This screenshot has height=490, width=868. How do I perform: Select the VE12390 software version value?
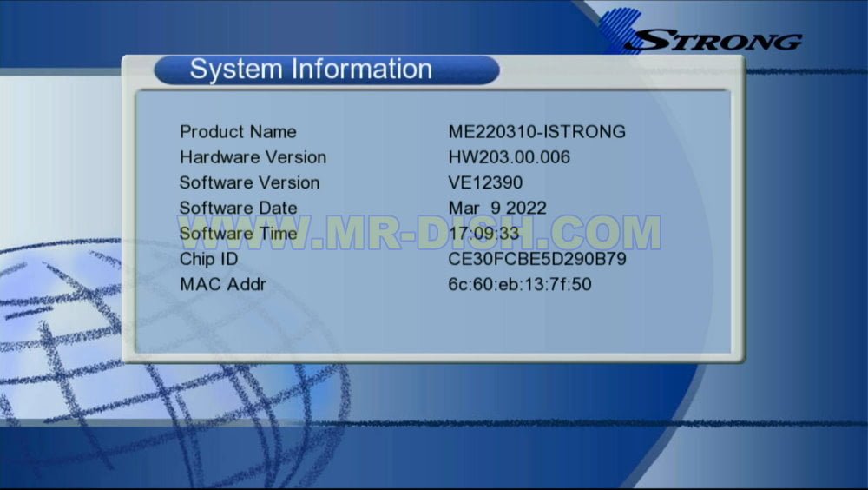[485, 183]
